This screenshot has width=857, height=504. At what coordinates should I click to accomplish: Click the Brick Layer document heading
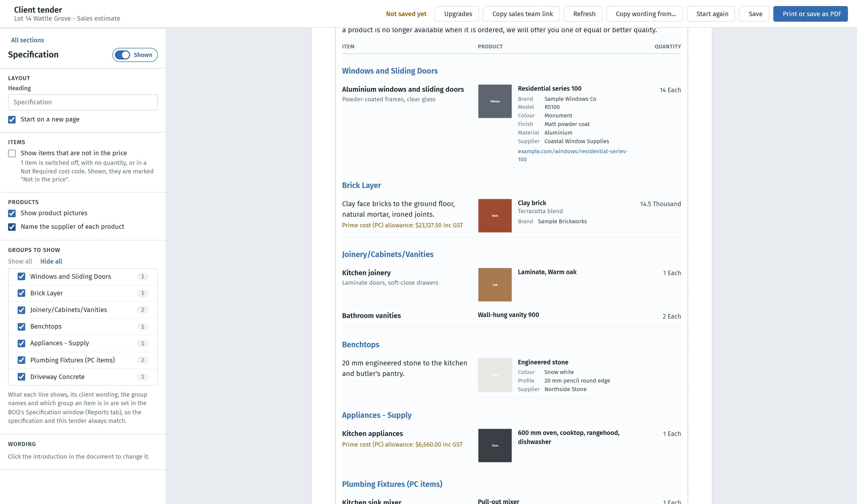click(361, 185)
